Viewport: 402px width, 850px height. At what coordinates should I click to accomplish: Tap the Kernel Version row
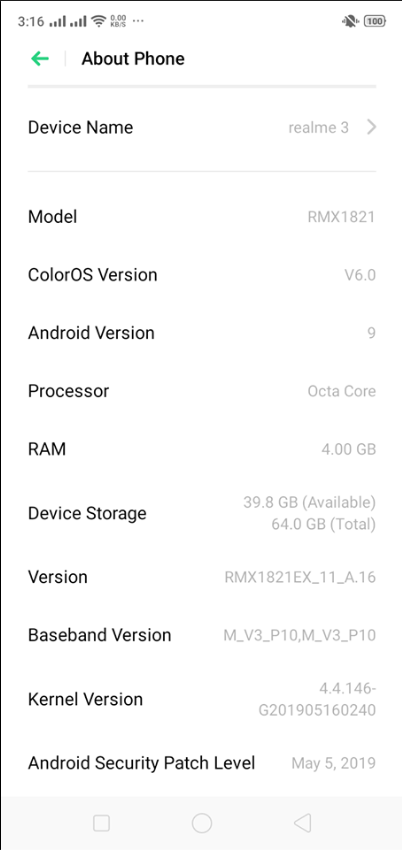click(x=202, y=699)
